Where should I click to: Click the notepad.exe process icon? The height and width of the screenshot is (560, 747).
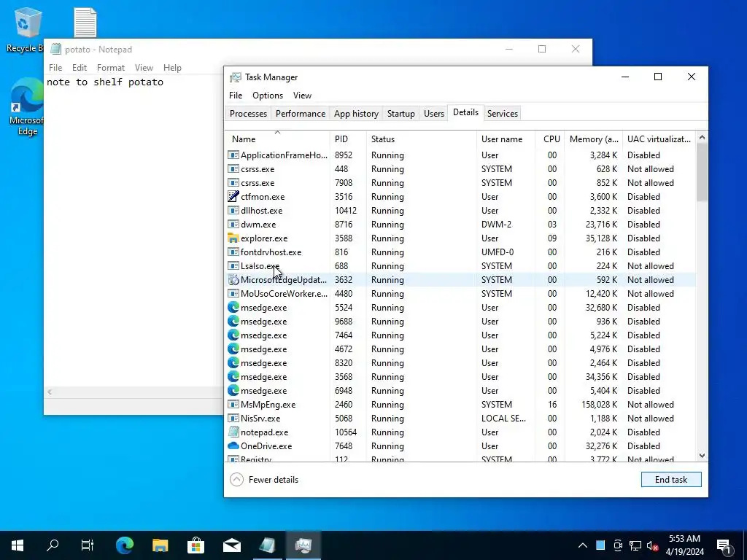click(233, 432)
